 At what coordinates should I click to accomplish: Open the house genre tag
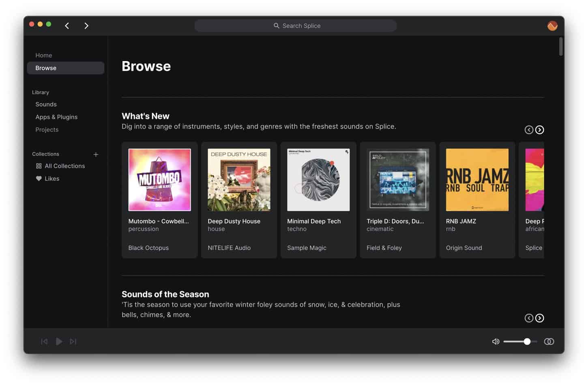[216, 229]
